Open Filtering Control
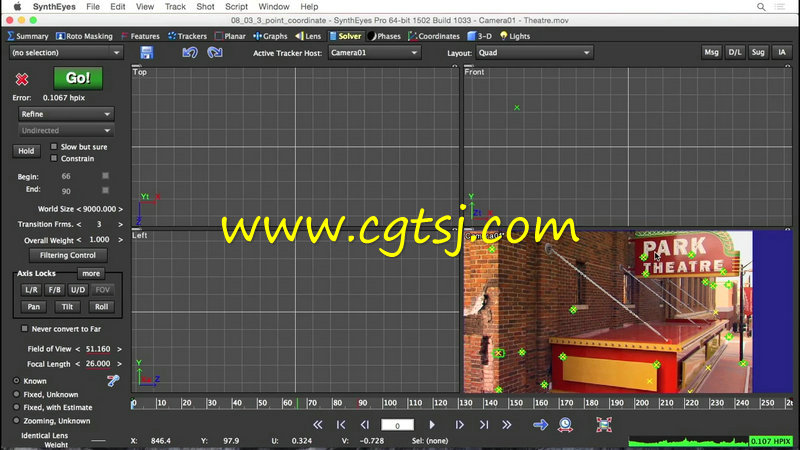Image resolution: width=800 pixels, height=450 pixels. tap(67, 255)
